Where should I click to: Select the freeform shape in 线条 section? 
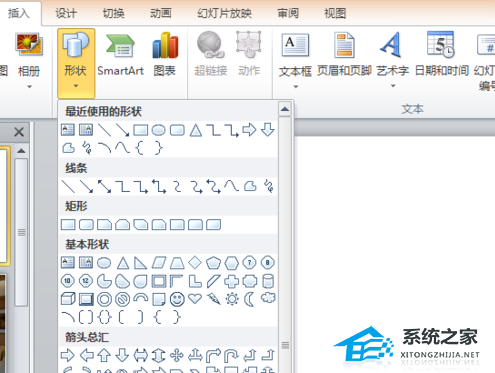coord(250,186)
